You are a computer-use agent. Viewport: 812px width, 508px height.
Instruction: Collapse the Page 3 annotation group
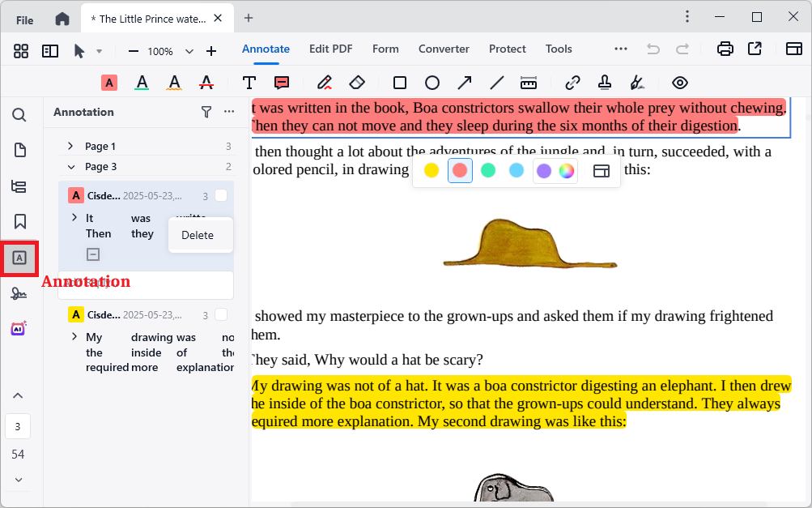tap(71, 168)
